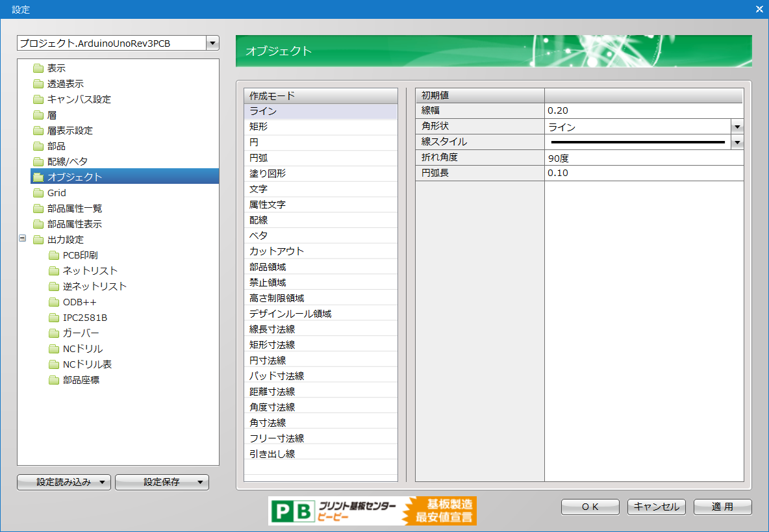Click the 配線/ベタ folder icon
This screenshot has height=532, width=769.
[x=38, y=162]
